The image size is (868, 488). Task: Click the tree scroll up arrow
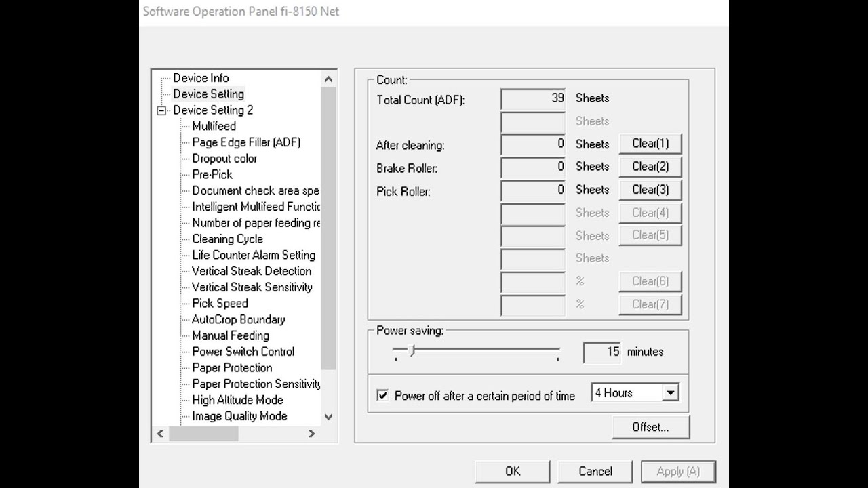pos(329,79)
